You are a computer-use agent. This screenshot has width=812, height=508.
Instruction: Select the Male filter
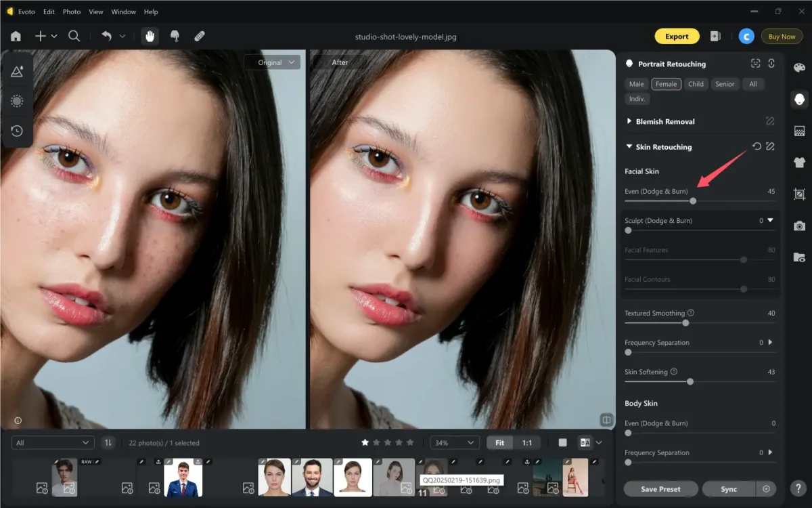click(637, 84)
